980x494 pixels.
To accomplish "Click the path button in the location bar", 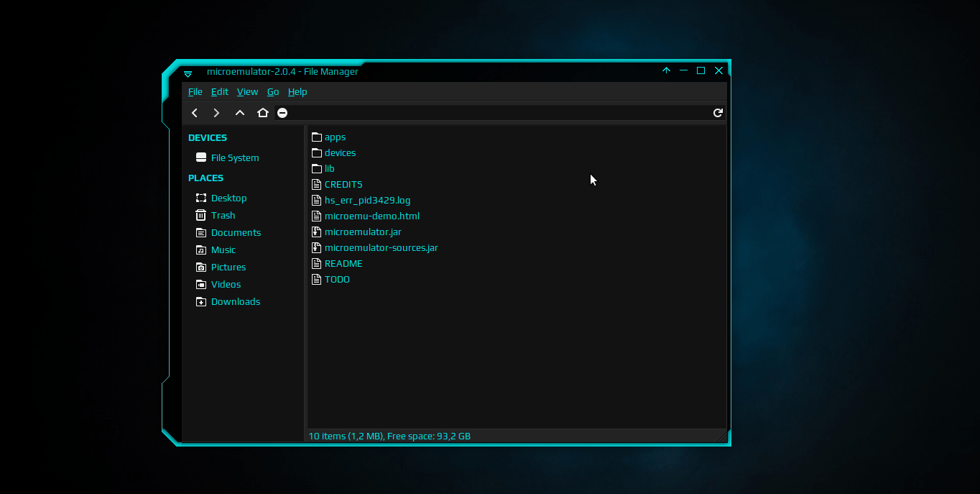I will coord(282,113).
